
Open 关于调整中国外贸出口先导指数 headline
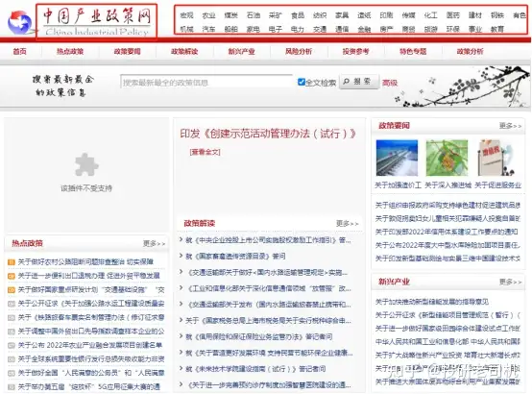(91, 332)
